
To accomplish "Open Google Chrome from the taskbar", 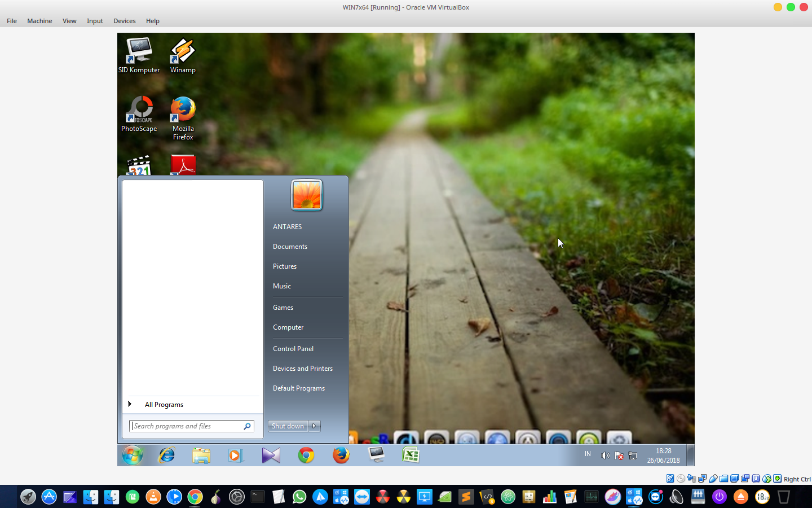I will click(x=306, y=456).
